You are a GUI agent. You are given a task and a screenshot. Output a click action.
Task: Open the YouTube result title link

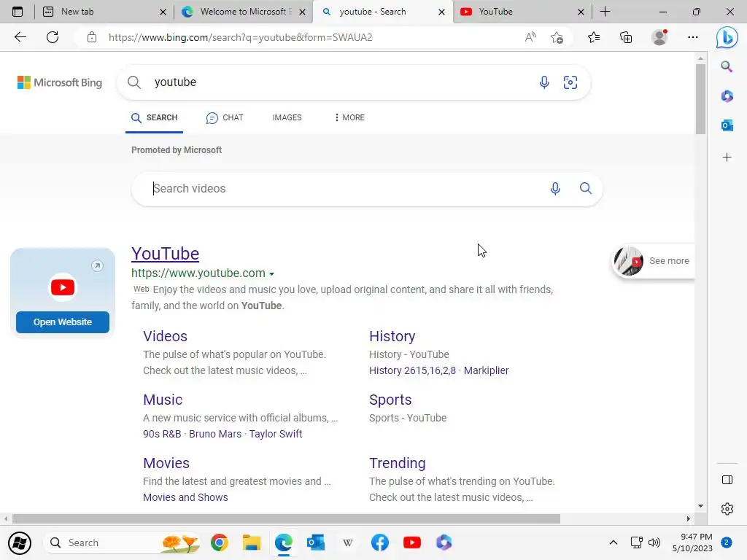click(x=166, y=253)
